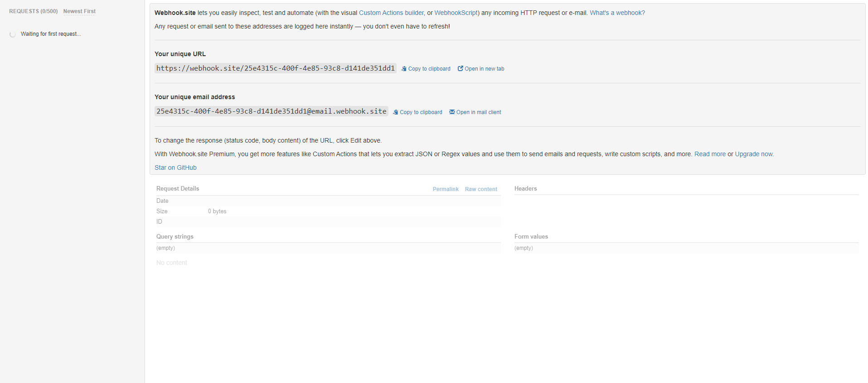Select the unique email address text
Screen dimensions: 868x383
coord(272,111)
